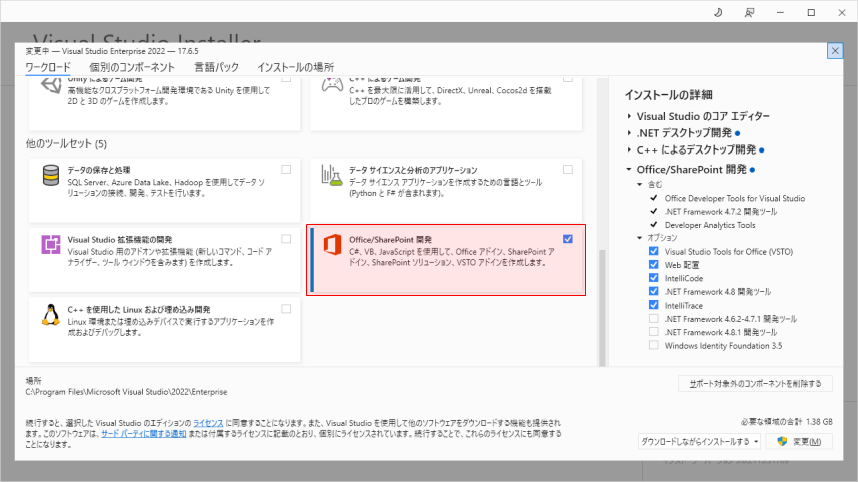
Task: Click the 変更(M) button
Action: 799,442
